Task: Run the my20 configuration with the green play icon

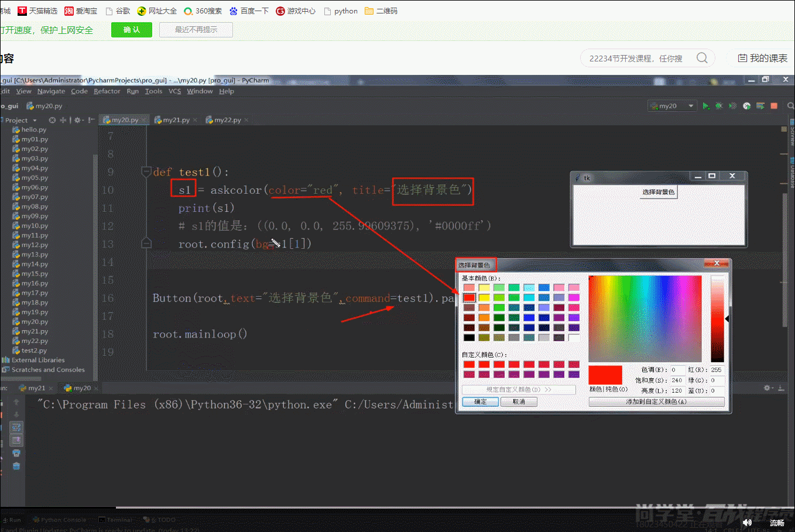Action: [x=705, y=106]
